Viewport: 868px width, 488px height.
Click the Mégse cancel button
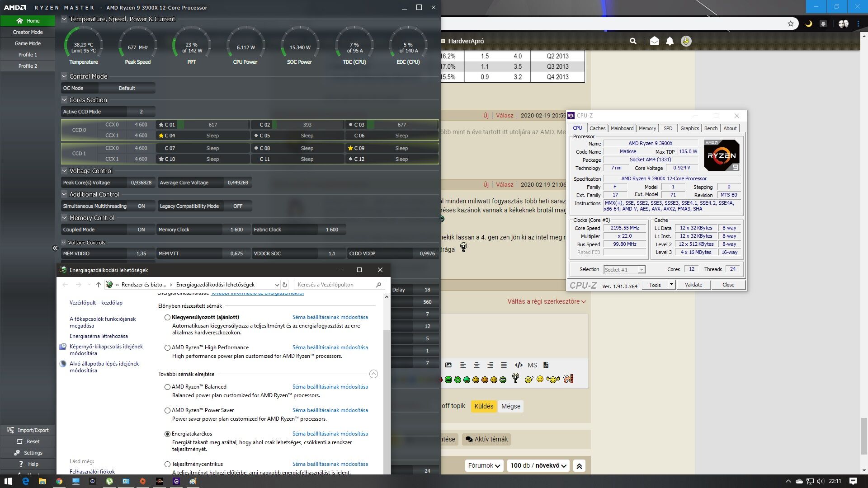(x=511, y=406)
